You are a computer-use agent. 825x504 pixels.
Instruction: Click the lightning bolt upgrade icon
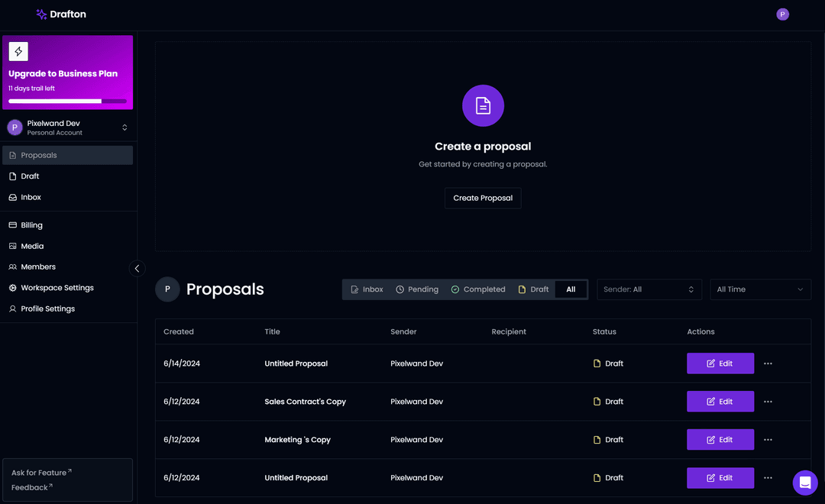click(x=18, y=52)
